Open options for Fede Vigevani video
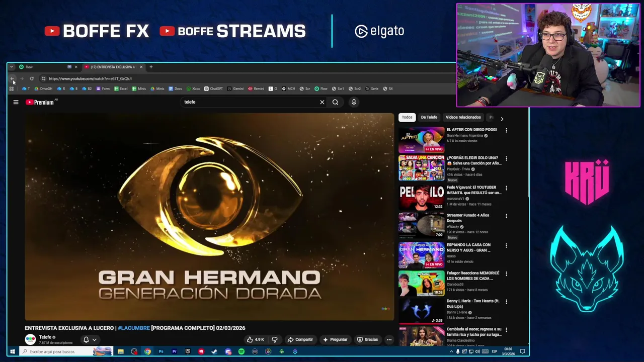644x362 pixels. coord(506,188)
